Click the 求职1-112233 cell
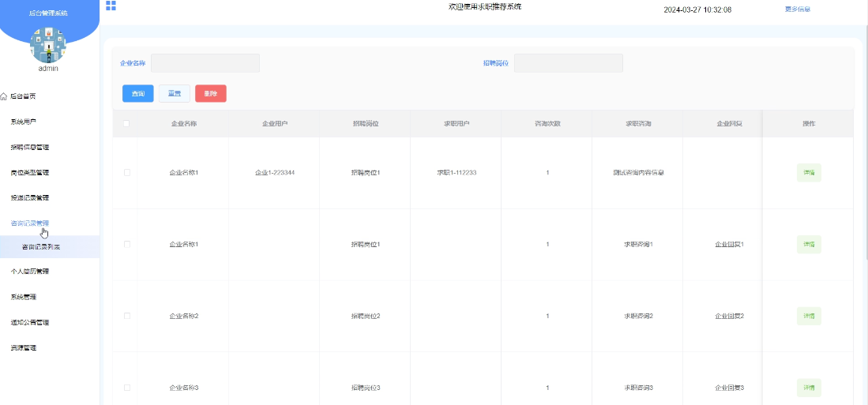The image size is (868, 405). click(x=457, y=173)
